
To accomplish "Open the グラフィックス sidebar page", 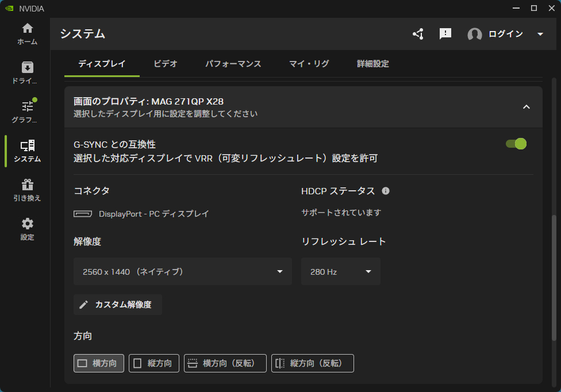I will coord(27,112).
